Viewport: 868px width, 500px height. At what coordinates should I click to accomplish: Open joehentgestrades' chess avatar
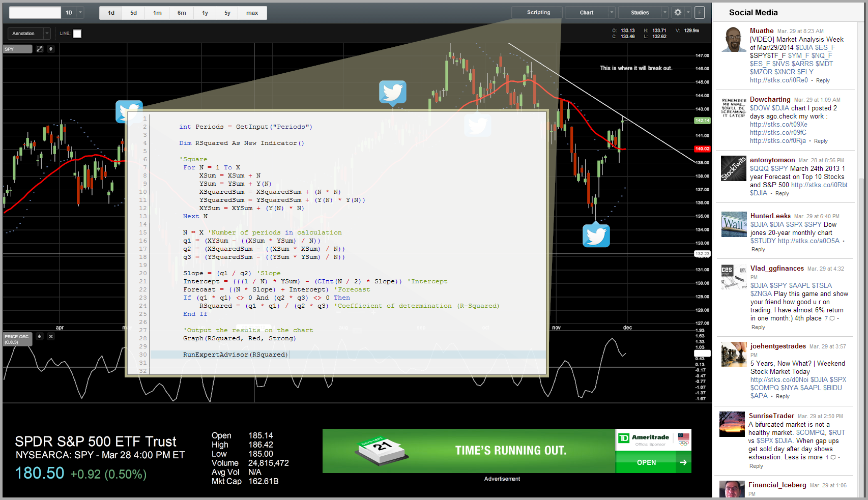[734, 355]
